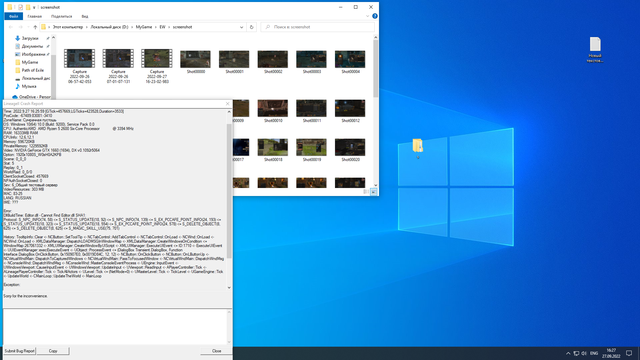640x360 pixels.
Task: Show hidden tray icons chevron
Action: pos(568,353)
